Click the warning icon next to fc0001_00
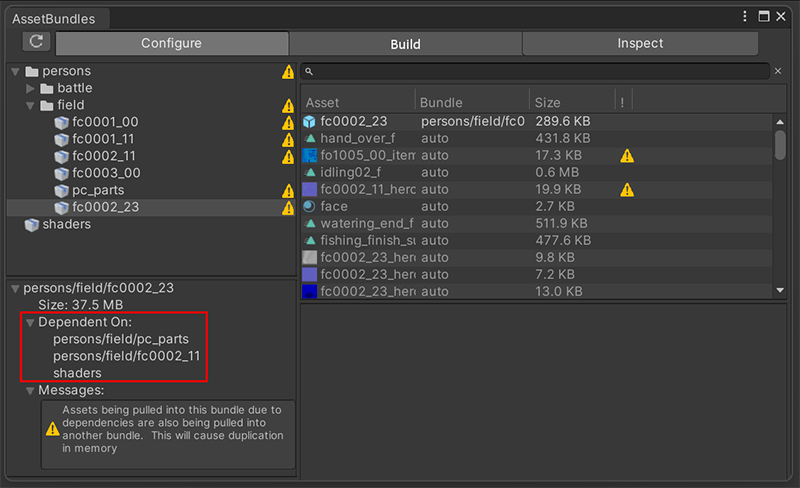800x488 pixels. 288,122
